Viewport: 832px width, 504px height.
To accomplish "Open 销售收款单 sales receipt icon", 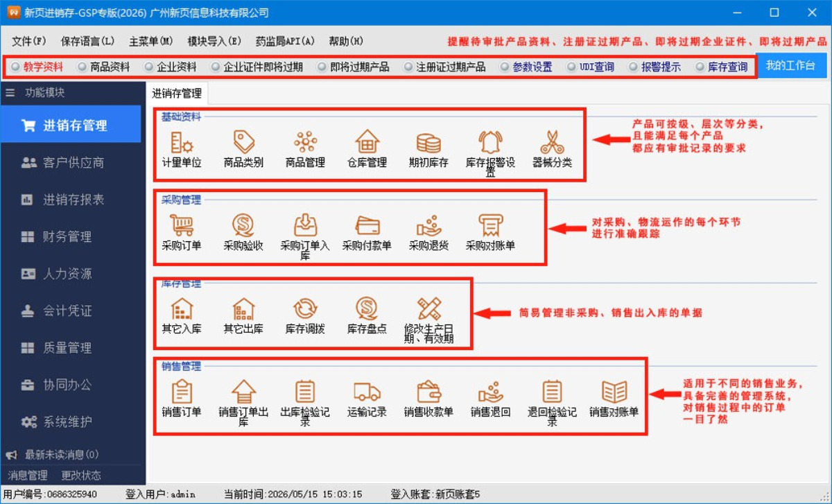I will pyautogui.click(x=428, y=392).
